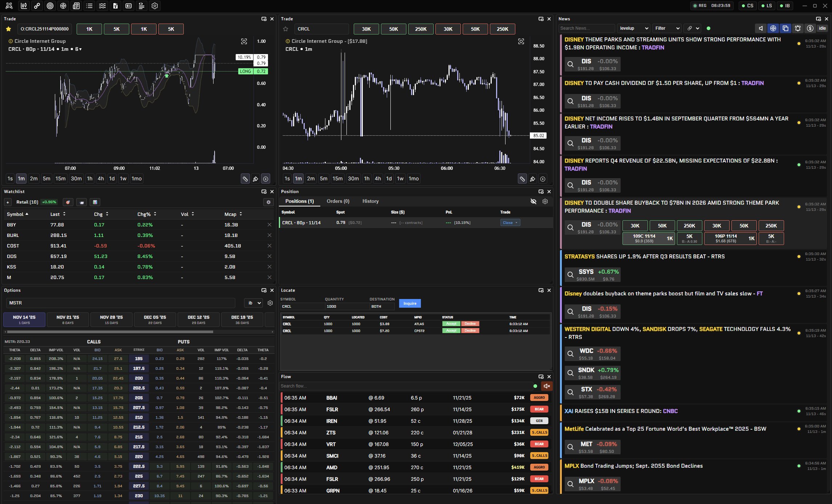Viewport: 832px width, 504px height.
Task: Click the chain link icon in top toolbar
Action: (37, 6)
